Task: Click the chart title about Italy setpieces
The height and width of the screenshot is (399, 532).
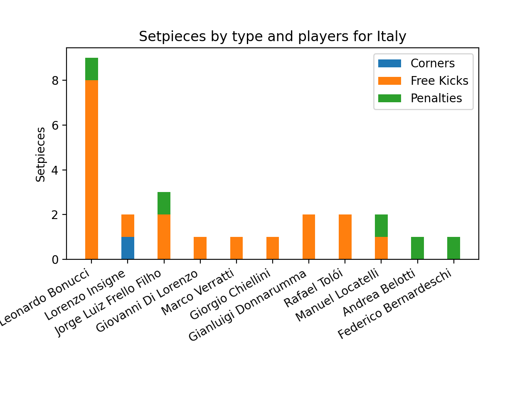Action: pos(273,37)
